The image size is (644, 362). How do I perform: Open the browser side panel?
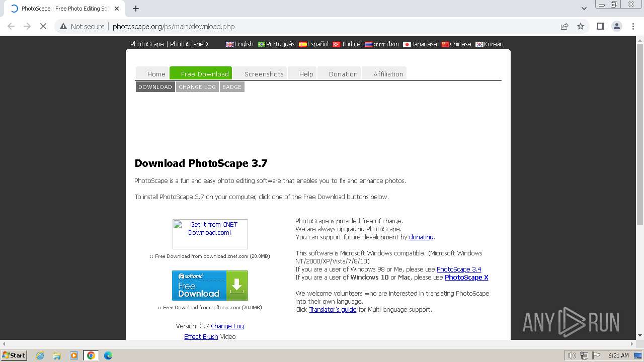(600, 26)
